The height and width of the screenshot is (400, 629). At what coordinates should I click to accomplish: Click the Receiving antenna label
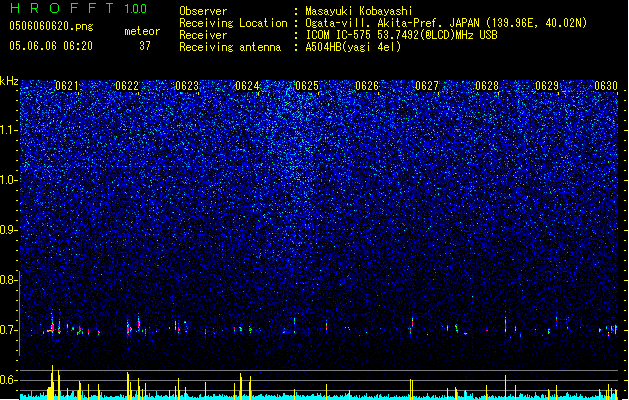click(x=230, y=47)
